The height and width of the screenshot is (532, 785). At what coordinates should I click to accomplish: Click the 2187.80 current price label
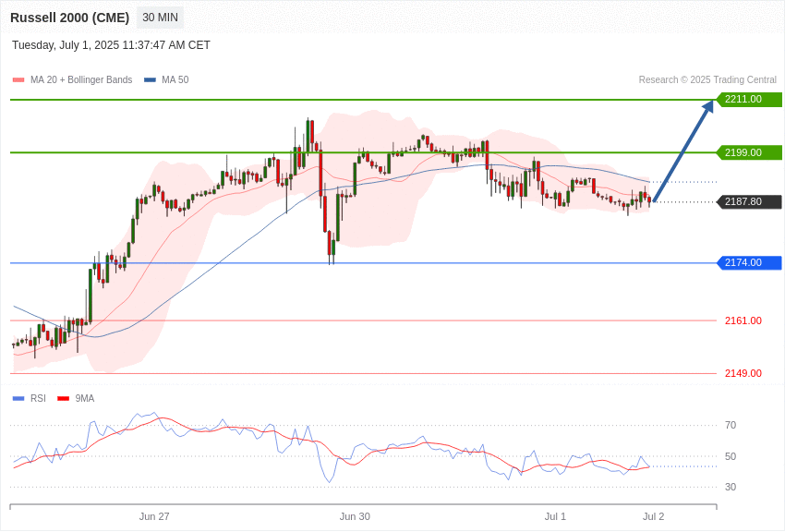(750, 201)
